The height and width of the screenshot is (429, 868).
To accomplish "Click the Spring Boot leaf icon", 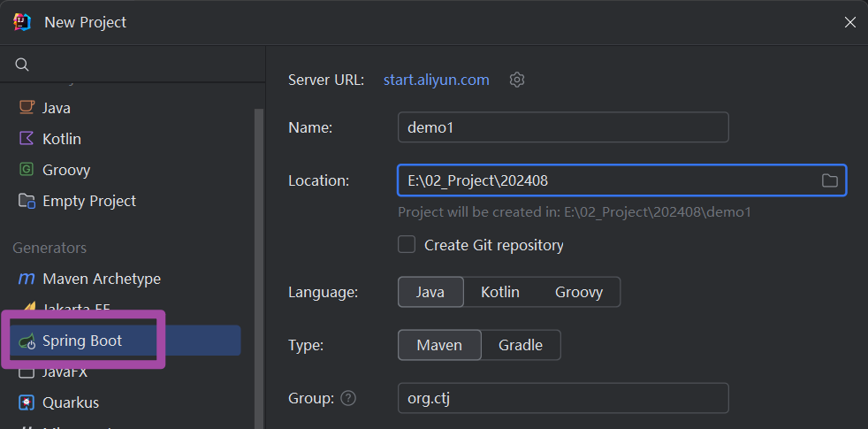I will 27,341.
